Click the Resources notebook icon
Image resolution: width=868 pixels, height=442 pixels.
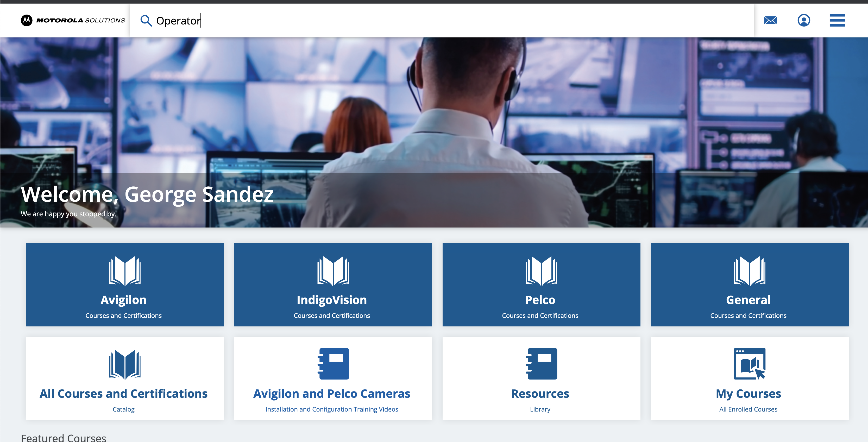pos(542,364)
